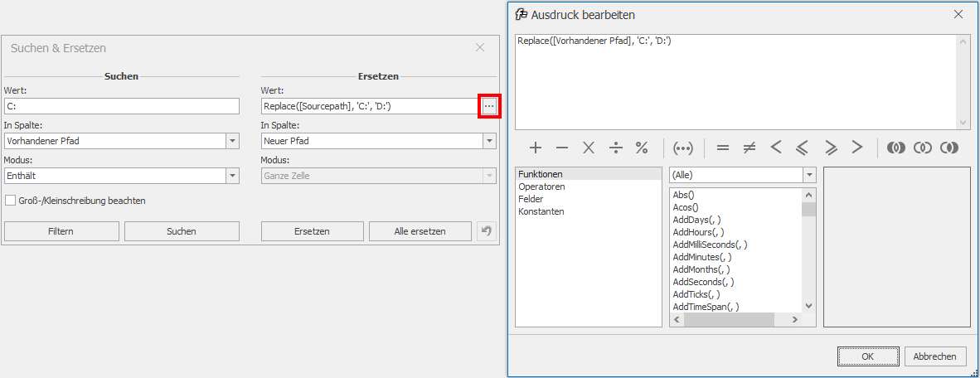Expand the Vorhandener Pfad column dropdown

click(x=232, y=141)
